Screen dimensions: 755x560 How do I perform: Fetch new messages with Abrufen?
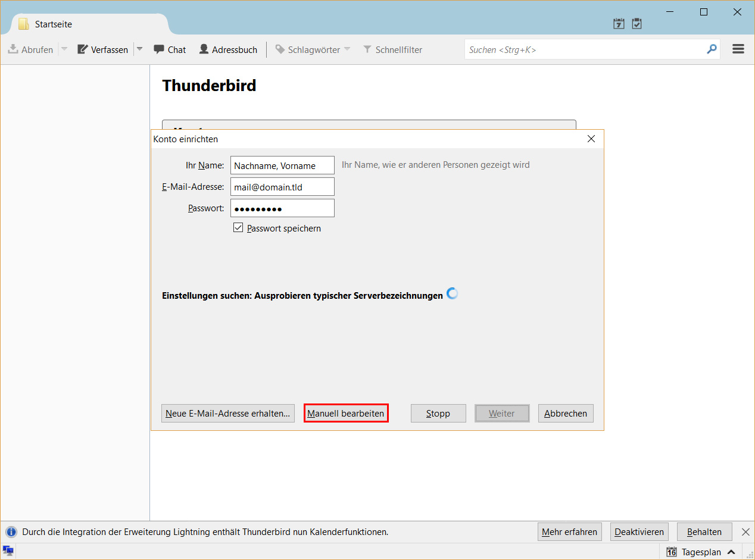(x=30, y=49)
